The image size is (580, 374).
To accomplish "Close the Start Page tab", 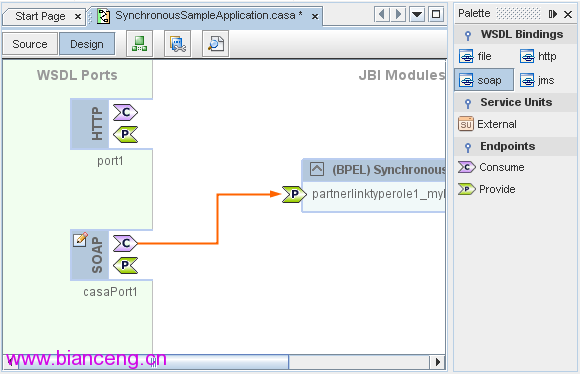I will (78, 17).
